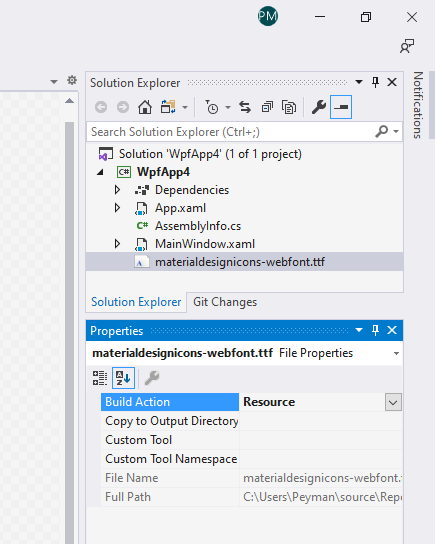Select AssemblyInfo.cs in the tree

pos(198,226)
